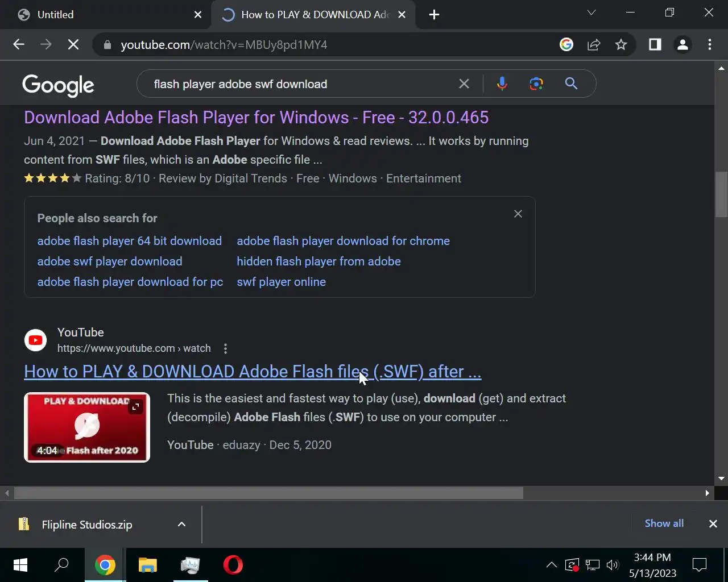The width and height of the screenshot is (728, 582).
Task: Show hidden system tray icons
Action: click(x=551, y=565)
